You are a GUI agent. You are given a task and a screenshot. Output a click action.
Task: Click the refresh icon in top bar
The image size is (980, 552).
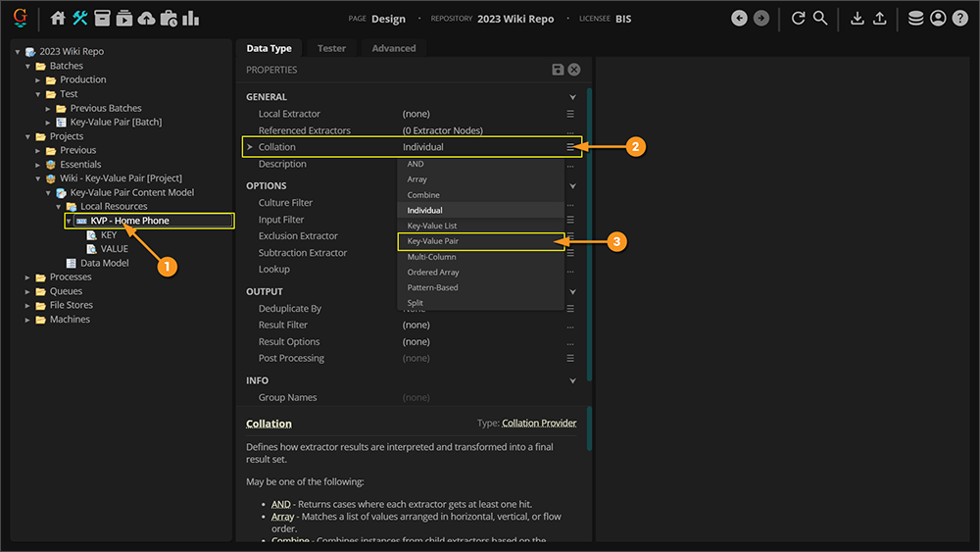point(798,18)
